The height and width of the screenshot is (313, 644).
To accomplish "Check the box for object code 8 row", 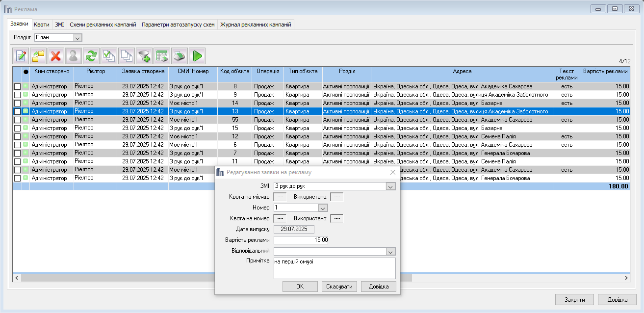I will (x=17, y=86).
